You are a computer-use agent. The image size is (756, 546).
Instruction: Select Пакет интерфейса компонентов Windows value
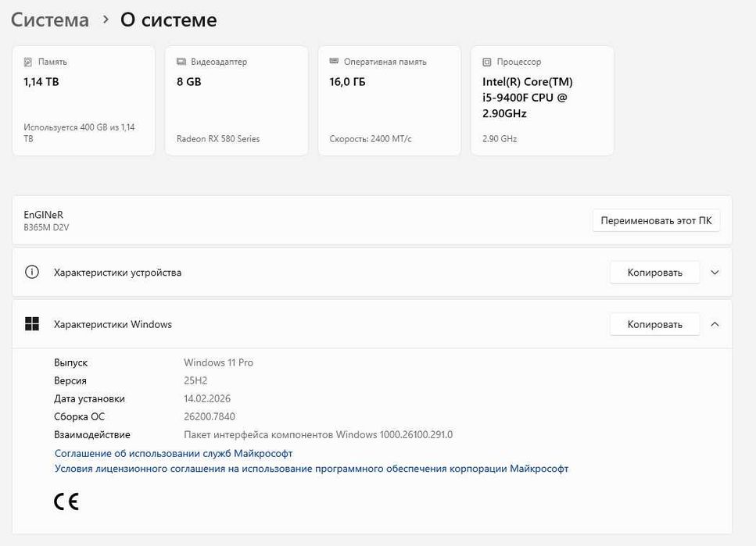click(x=318, y=434)
